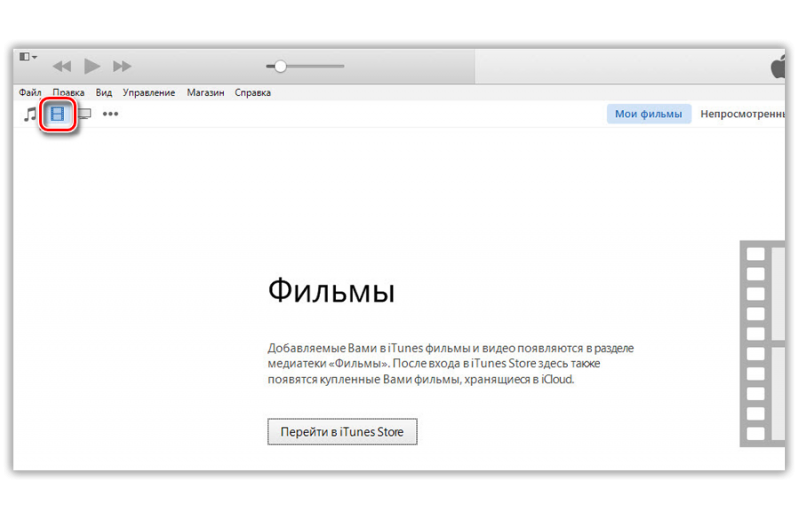The height and width of the screenshot is (520, 800).
Task: Open the Вид menu
Action: coord(104,93)
